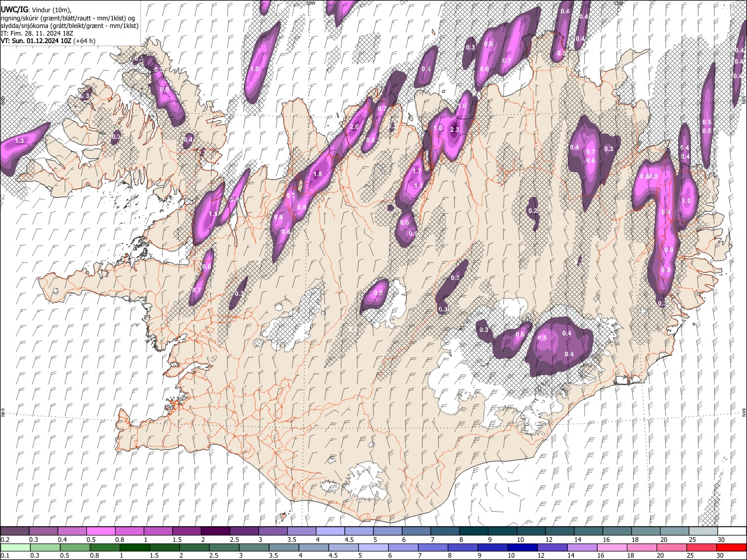Pick the 0.5–0.8 medium green swatch in lower legend

(x=75, y=547)
